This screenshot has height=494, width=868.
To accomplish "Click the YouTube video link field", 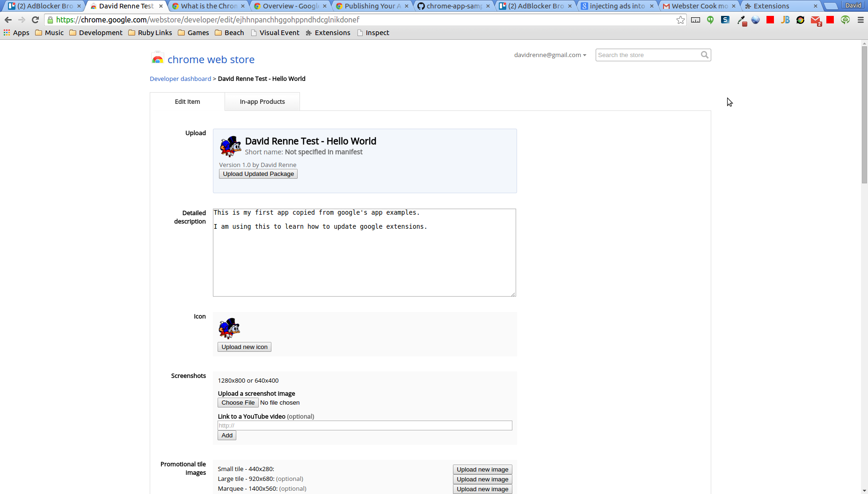I will [x=365, y=425].
